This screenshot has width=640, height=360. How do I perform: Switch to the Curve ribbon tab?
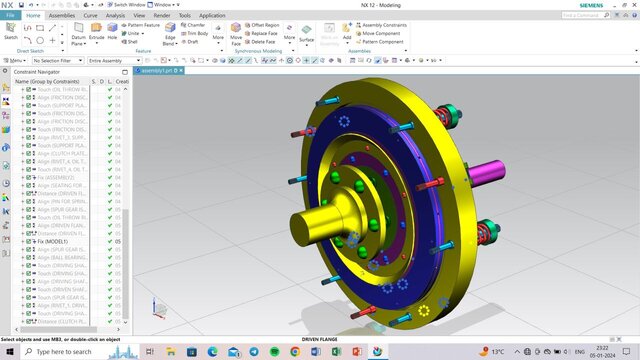tap(90, 16)
